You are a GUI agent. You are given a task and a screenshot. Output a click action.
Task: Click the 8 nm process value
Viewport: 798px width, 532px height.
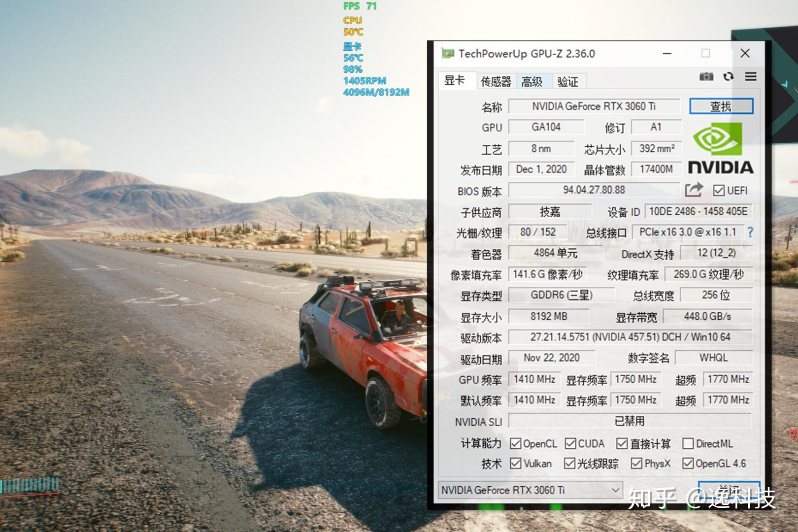click(541, 148)
